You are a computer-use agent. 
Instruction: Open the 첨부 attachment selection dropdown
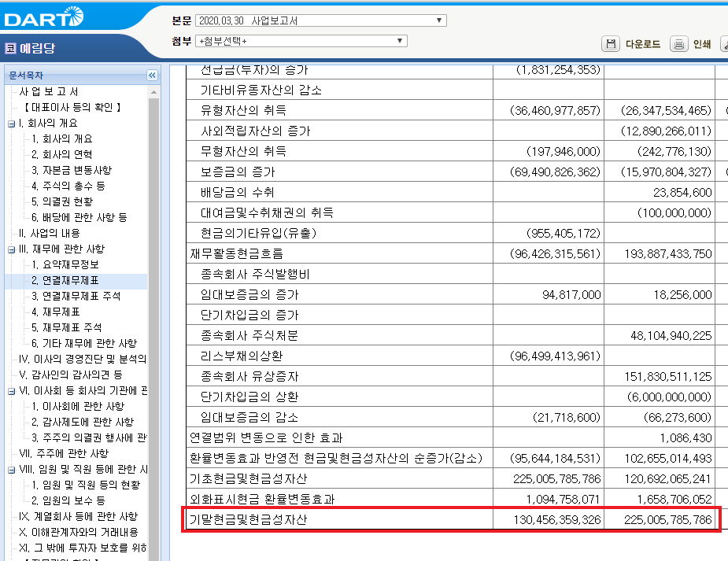point(399,40)
